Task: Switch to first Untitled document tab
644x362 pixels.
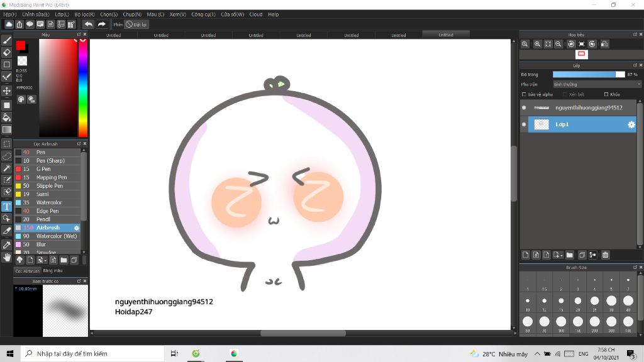Action: coord(113,35)
